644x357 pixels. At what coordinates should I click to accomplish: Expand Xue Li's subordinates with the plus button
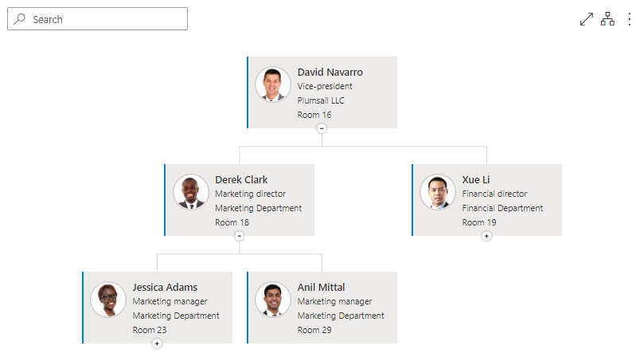486,236
